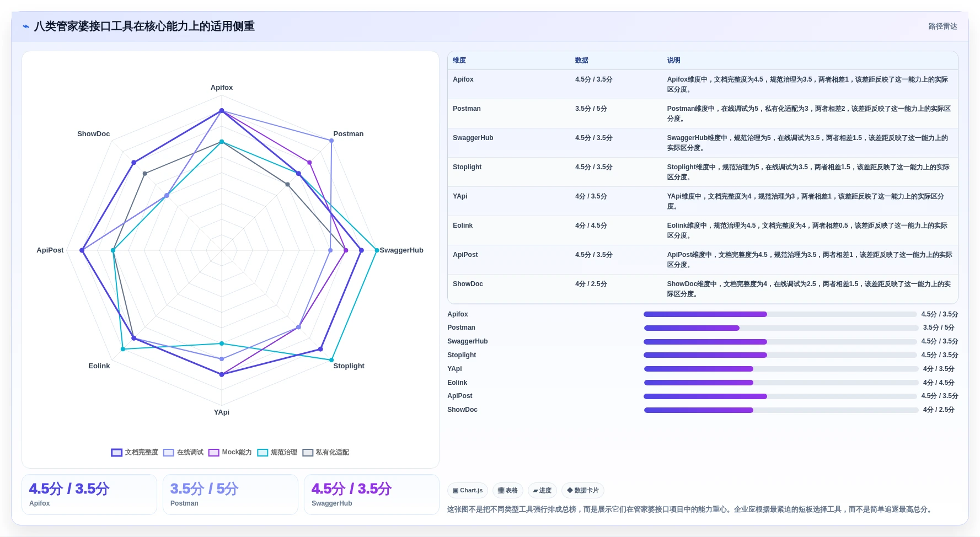The width and height of the screenshot is (980, 537).
Task: Click the footer note starting 这张图不是
Action: [690, 509]
